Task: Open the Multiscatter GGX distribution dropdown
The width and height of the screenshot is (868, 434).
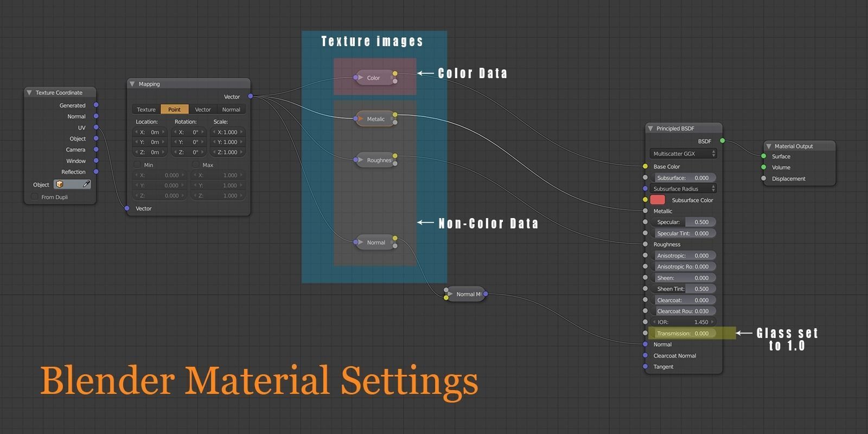Action: click(683, 154)
